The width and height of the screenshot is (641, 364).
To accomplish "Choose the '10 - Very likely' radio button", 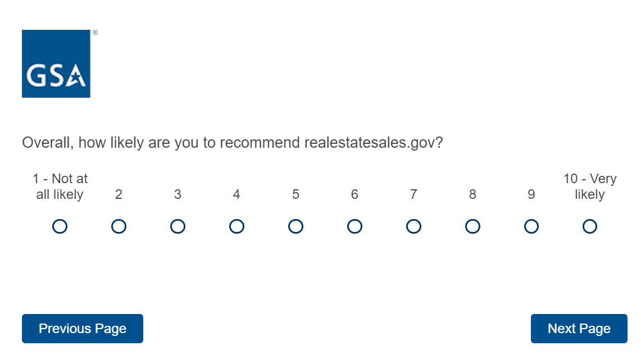I will click(x=590, y=226).
